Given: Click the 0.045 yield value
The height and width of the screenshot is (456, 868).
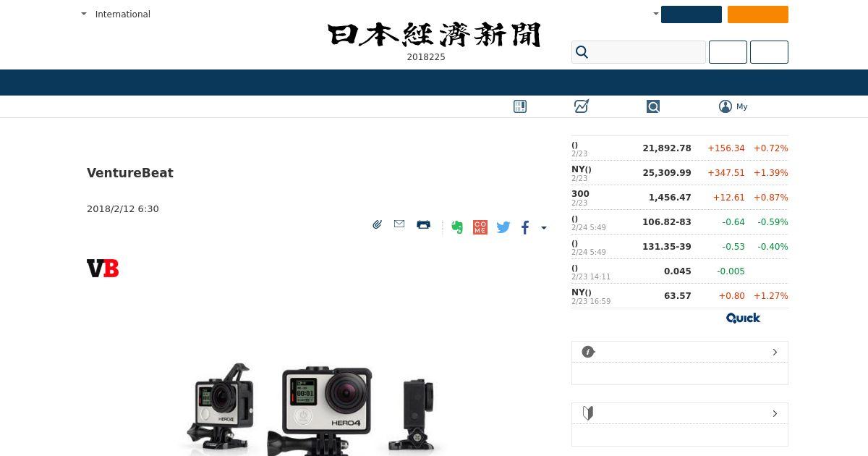Looking at the screenshot, I should [x=678, y=271].
